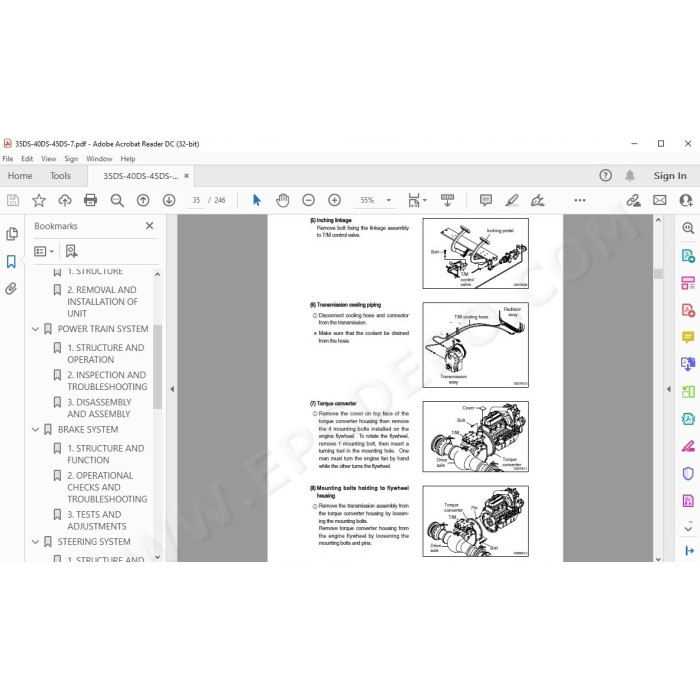
Task: Open the Attachments paperclip panel
Action: point(11,288)
